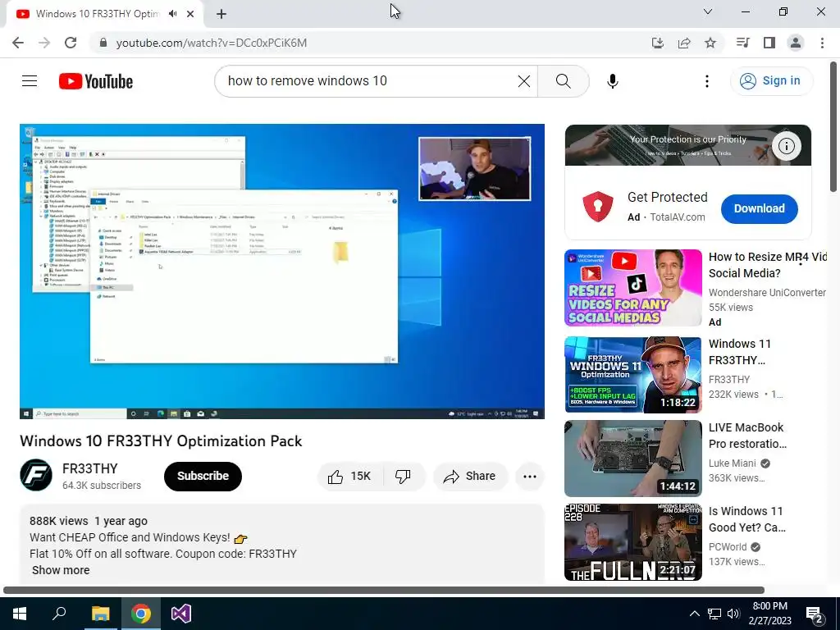This screenshot has width=840, height=630.
Task: Clear the search text with X icon
Action: coord(524,81)
